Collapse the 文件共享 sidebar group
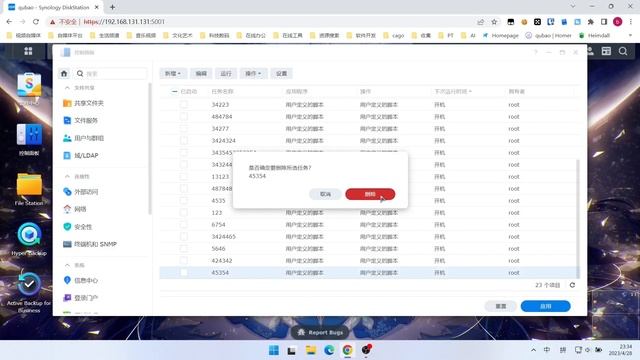Viewport: 640px width, 360px height. (x=67, y=88)
